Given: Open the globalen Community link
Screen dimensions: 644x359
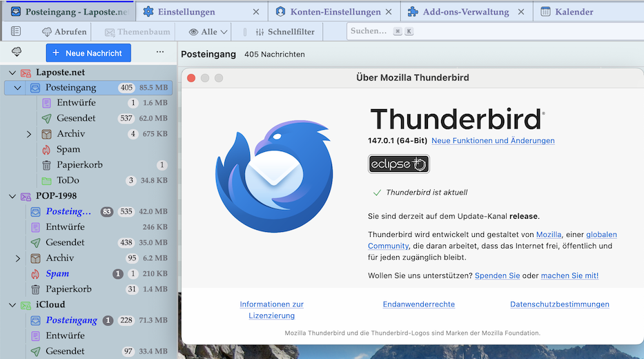Looking at the screenshot, I should point(601,235).
